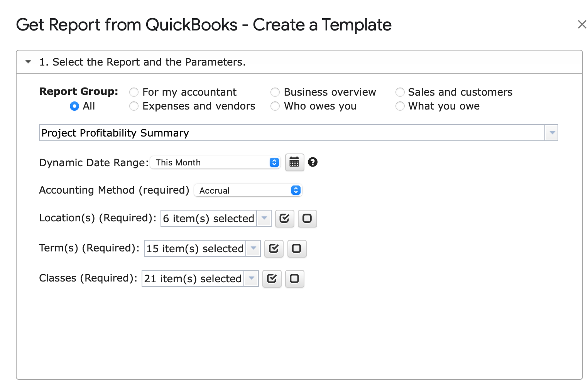588x381 pixels.
Task: Deselect all Locations with empty box icon
Action: 307,219
